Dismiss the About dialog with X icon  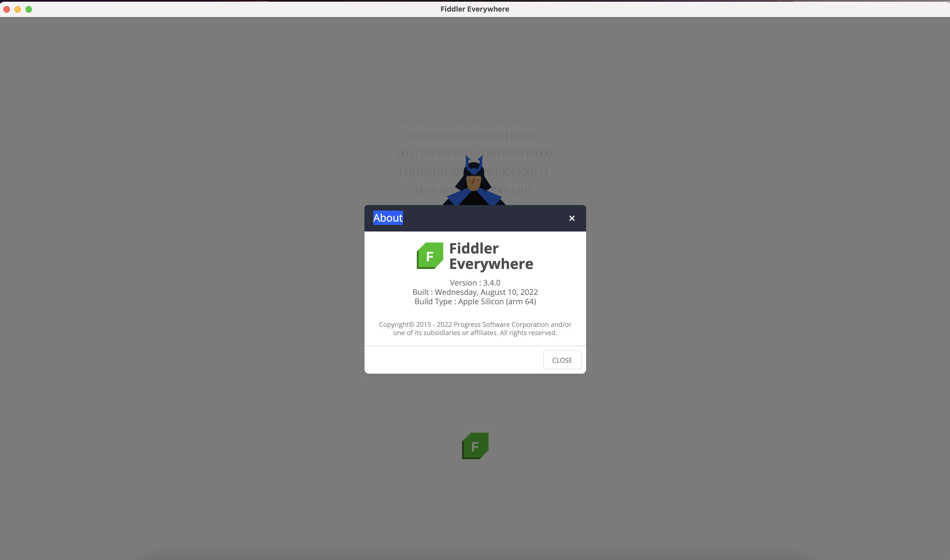(x=571, y=218)
